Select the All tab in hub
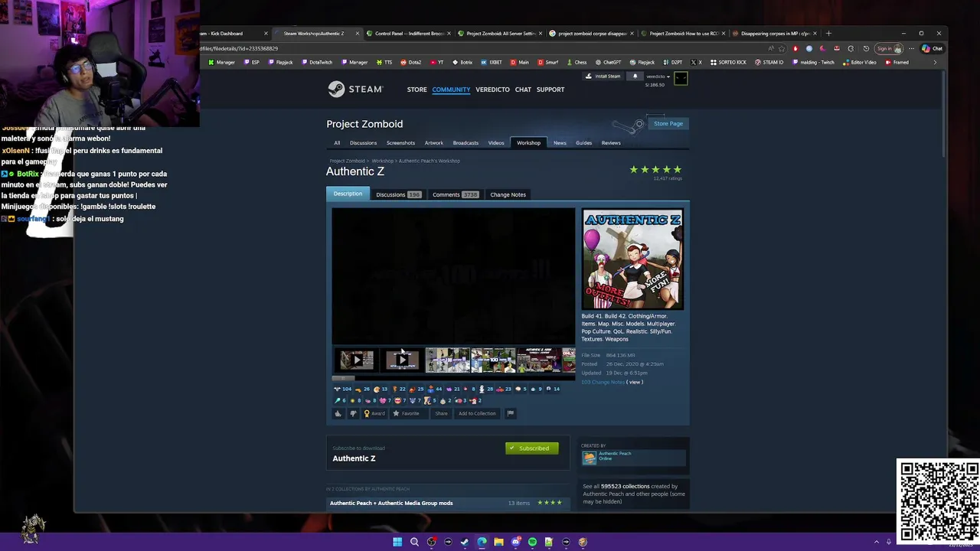 tap(337, 142)
